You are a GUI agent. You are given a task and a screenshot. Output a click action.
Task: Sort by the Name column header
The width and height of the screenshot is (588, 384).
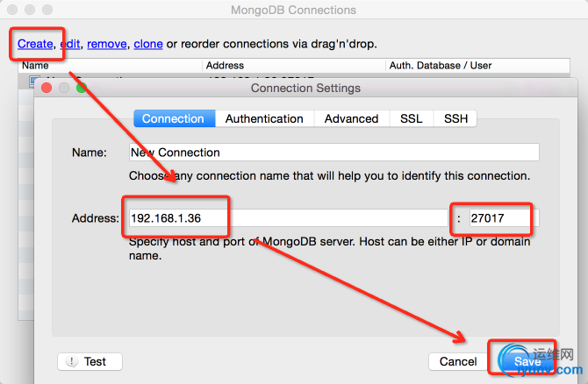click(x=111, y=66)
